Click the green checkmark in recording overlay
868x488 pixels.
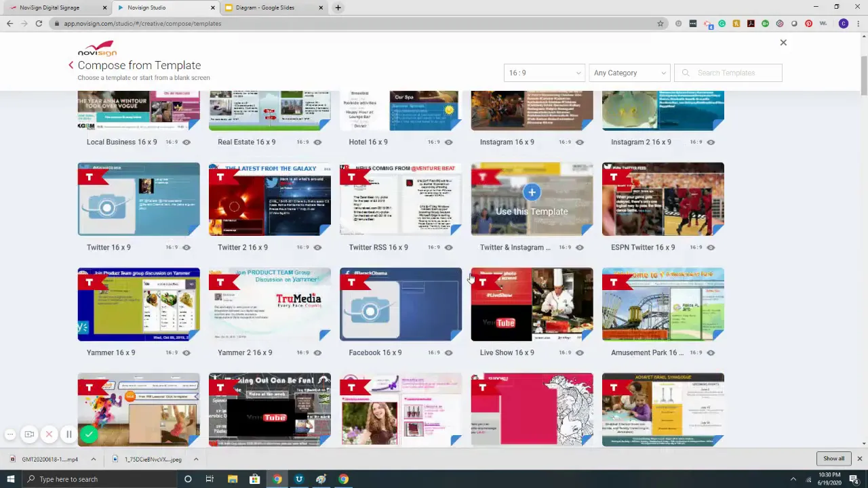click(88, 434)
